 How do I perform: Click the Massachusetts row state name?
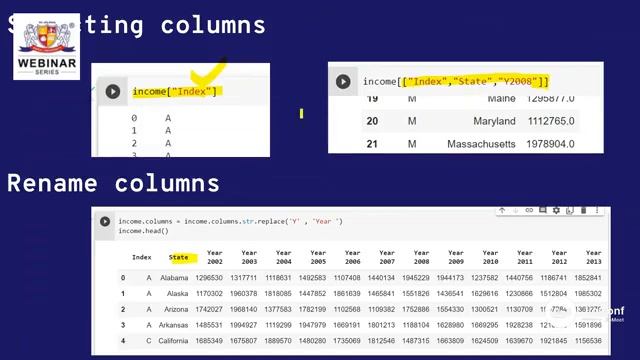coord(481,144)
